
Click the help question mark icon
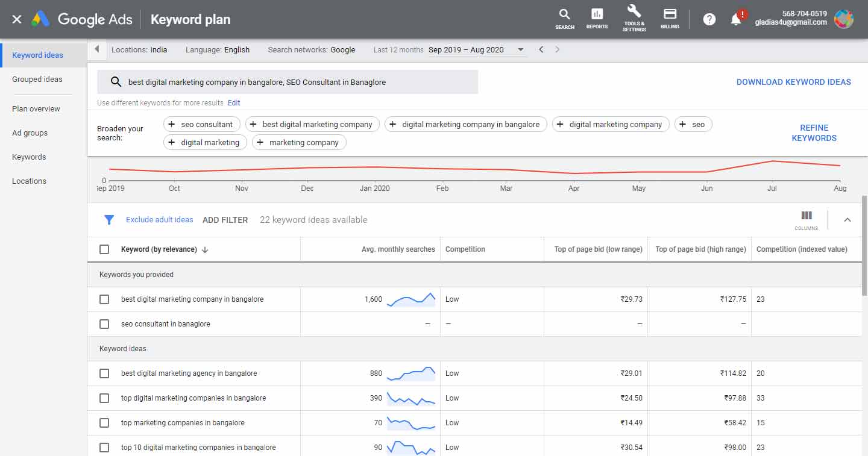tap(709, 19)
